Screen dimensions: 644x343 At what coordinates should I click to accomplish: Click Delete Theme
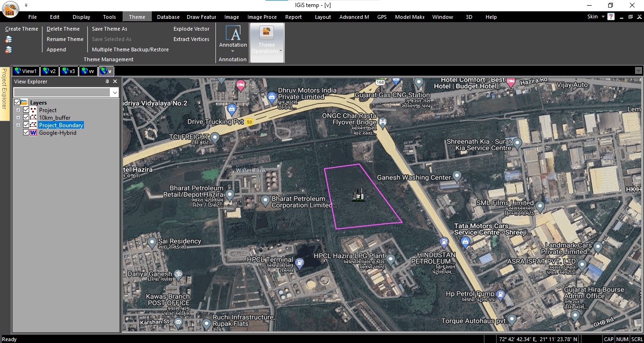pos(63,29)
